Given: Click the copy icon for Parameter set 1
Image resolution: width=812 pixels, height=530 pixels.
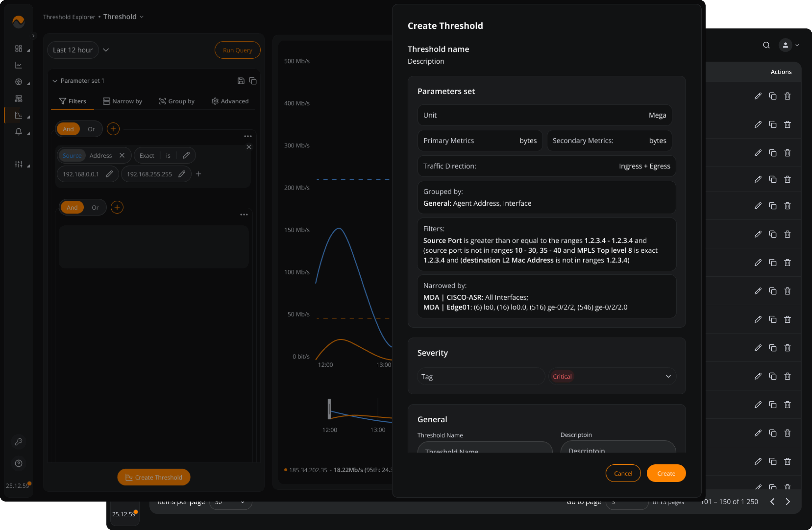Looking at the screenshot, I should tap(253, 81).
